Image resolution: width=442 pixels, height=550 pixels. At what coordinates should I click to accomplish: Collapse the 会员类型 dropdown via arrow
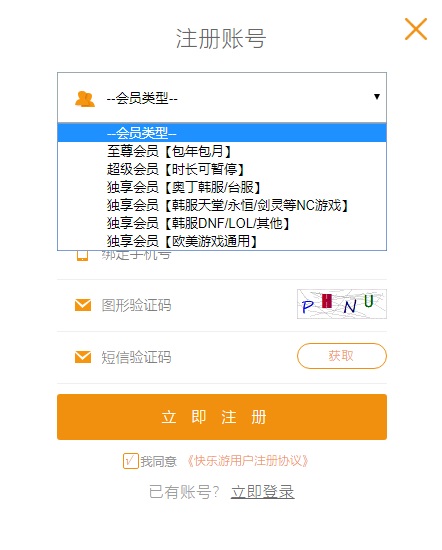[x=377, y=96]
